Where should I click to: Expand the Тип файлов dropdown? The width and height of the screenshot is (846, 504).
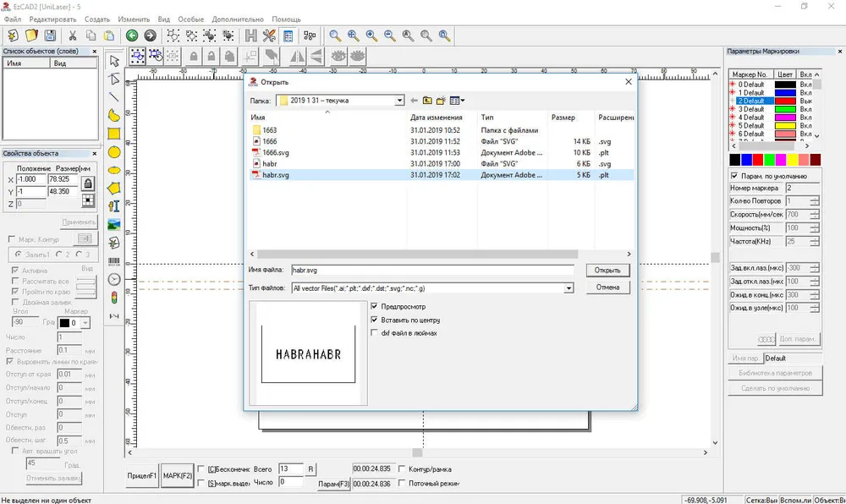(569, 288)
